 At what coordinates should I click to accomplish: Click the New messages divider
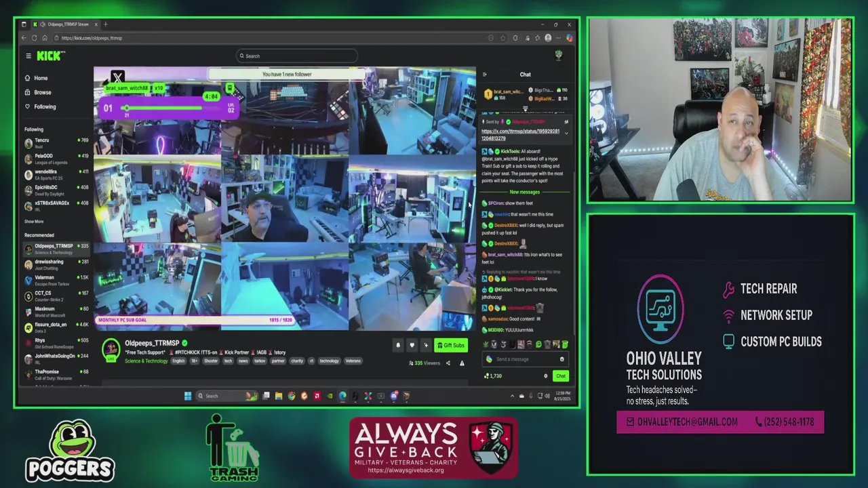click(x=525, y=192)
